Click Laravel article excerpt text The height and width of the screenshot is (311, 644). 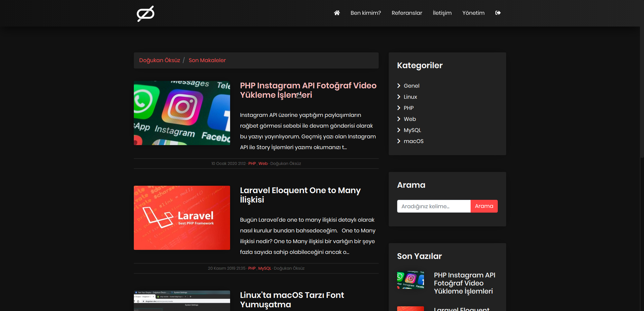[308, 236]
